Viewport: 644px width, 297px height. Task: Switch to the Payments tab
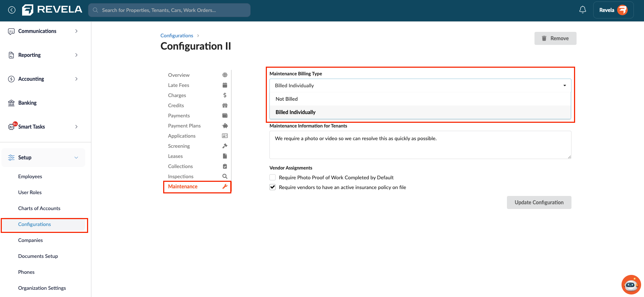179,116
